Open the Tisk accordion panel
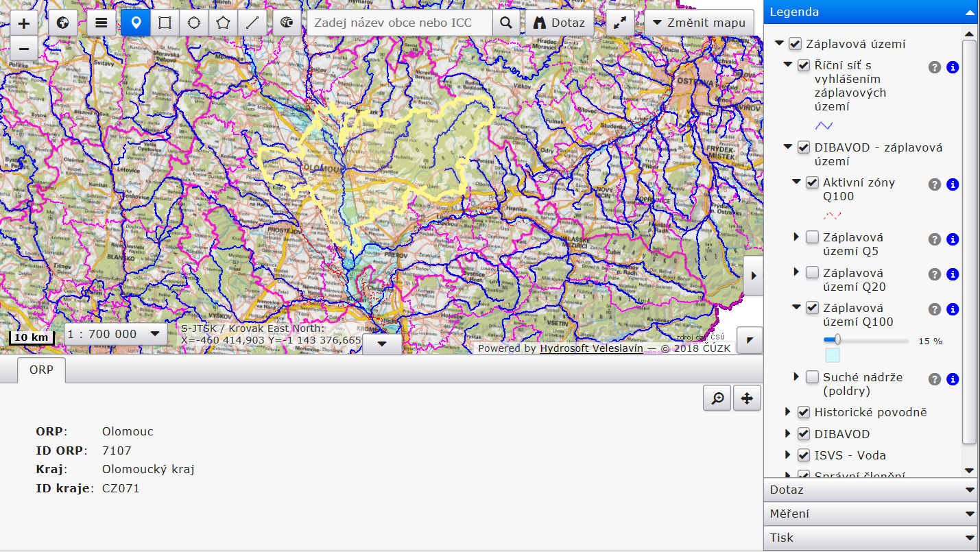 click(x=871, y=538)
